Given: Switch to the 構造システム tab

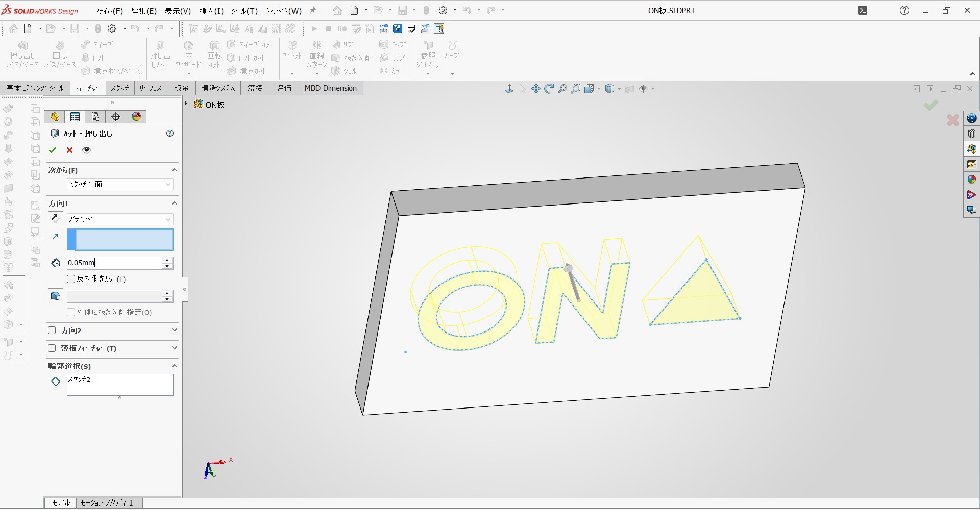Looking at the screenshot, I should click(218, 88).
